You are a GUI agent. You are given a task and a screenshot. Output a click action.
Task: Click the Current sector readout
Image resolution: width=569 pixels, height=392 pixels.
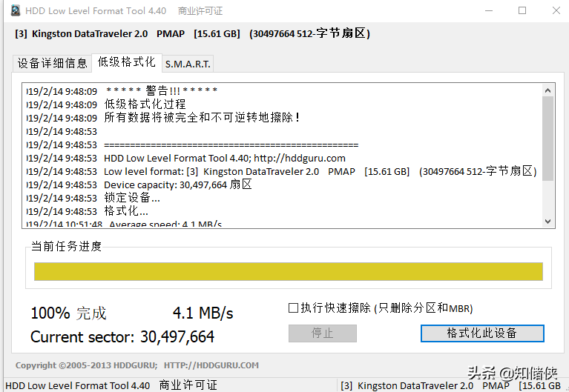[x=122, y=337]
